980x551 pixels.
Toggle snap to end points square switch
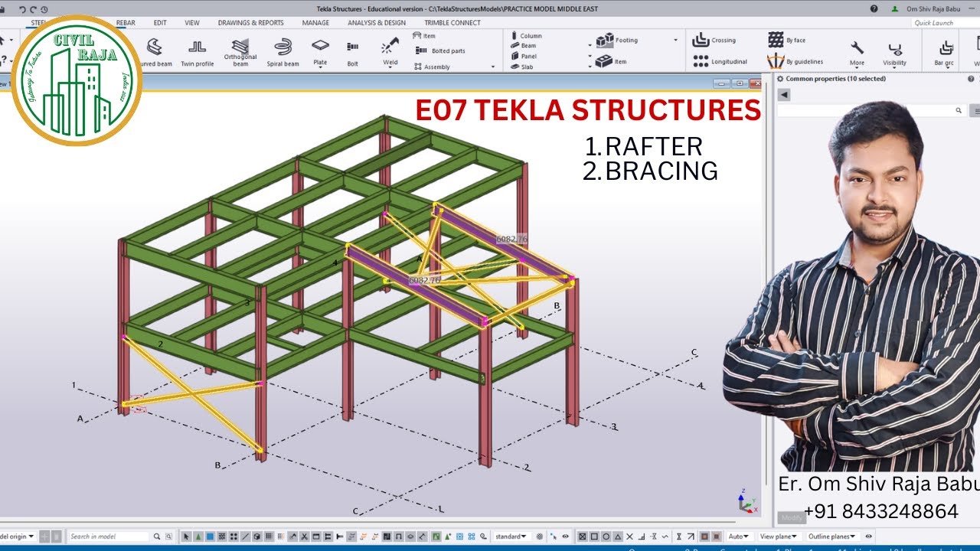(593, 536)
